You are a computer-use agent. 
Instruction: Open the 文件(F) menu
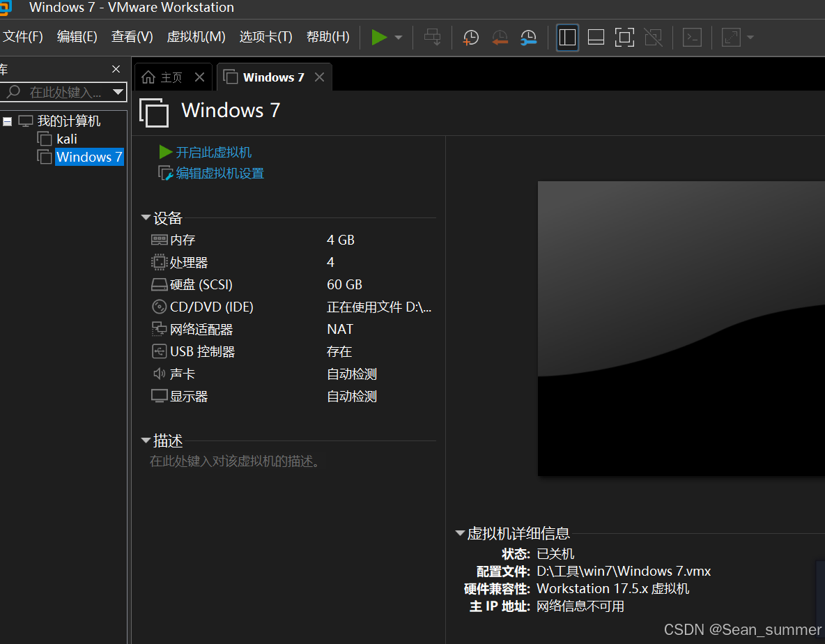[23, 36]
